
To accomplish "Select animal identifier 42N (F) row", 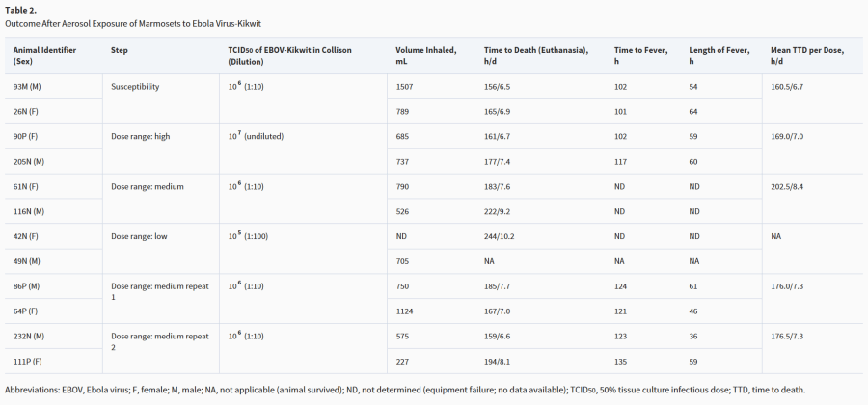I will [x=27, y=236].
